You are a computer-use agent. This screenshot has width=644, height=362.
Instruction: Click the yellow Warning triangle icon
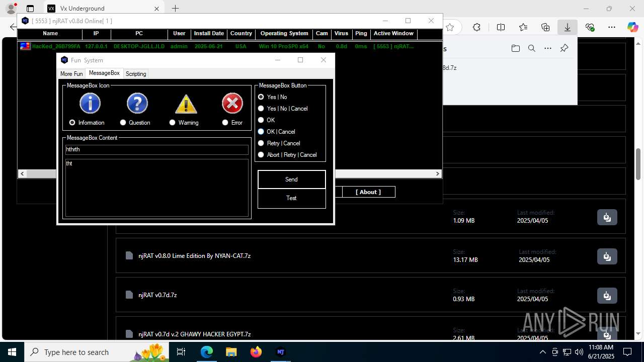186,104
